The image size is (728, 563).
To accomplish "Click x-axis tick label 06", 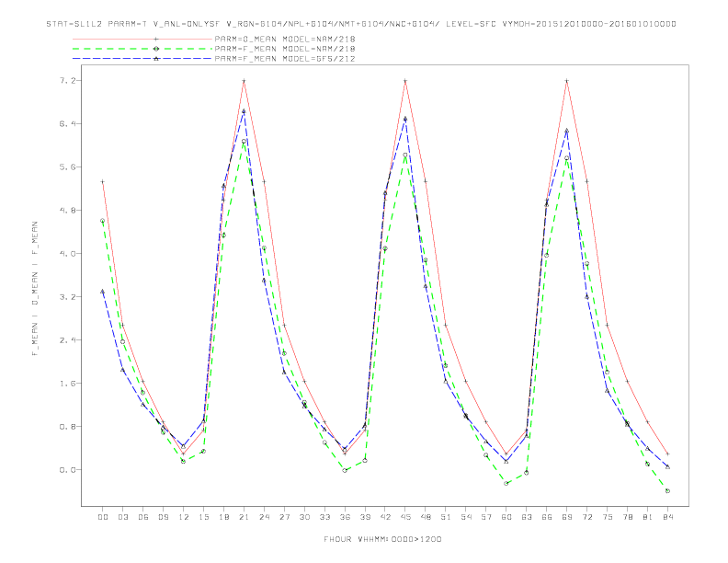I will pos(143,517).
